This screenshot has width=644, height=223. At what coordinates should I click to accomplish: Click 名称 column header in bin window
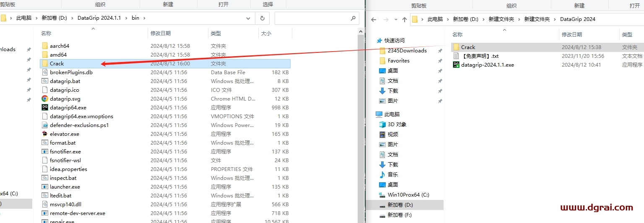click(46, 33)
